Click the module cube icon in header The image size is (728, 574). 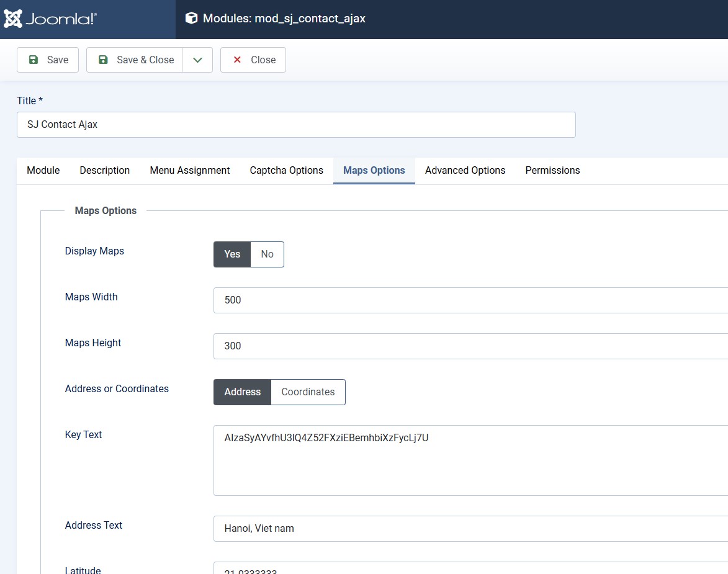point(191,19)
